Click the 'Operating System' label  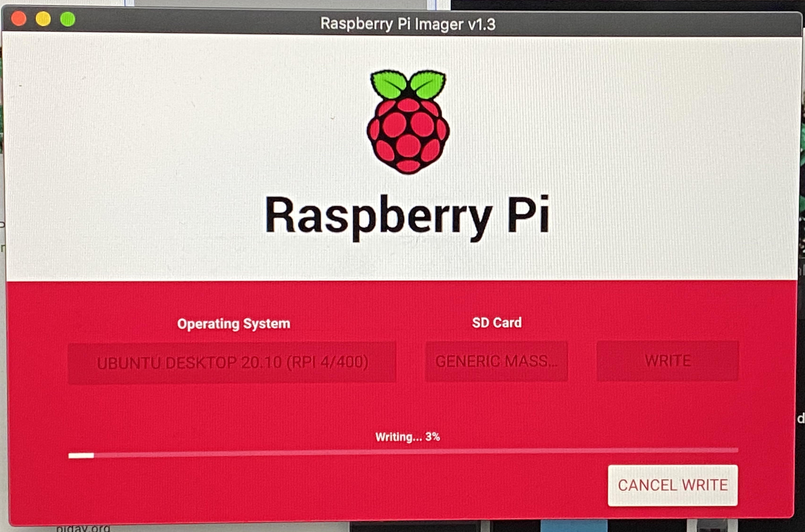(x=234, y=324)
